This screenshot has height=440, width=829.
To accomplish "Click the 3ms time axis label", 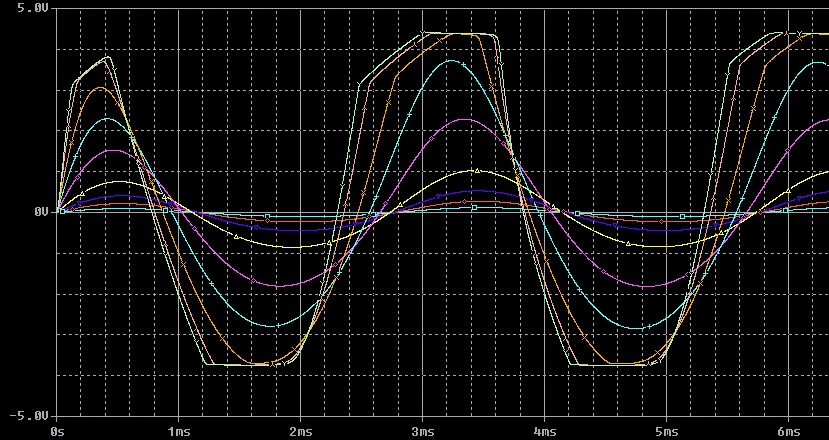I will [x=422, y=430].
